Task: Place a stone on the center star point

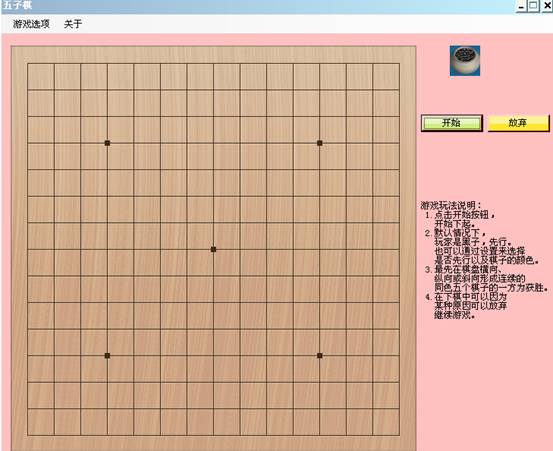Action: click(x=213, y=249)
